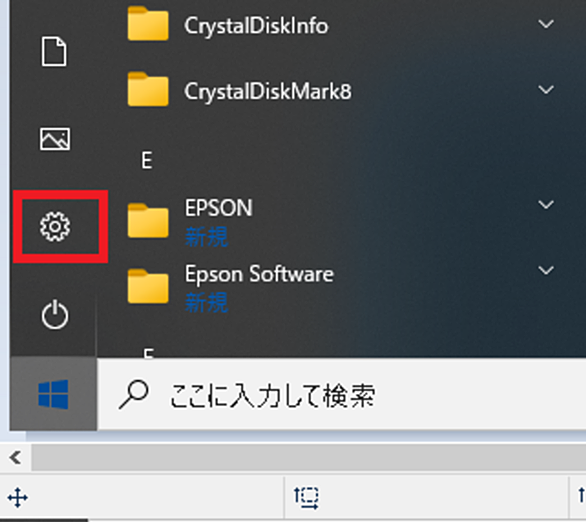The image size is (586, 522).
Task: Open Settings gear in Start sidebar
Action: pos(55,226)
